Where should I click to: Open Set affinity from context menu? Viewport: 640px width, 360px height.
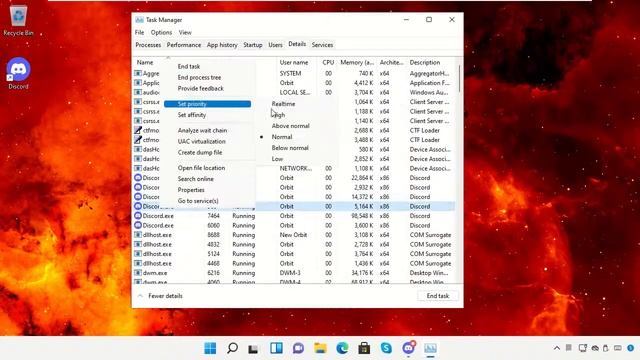point(191,115)
